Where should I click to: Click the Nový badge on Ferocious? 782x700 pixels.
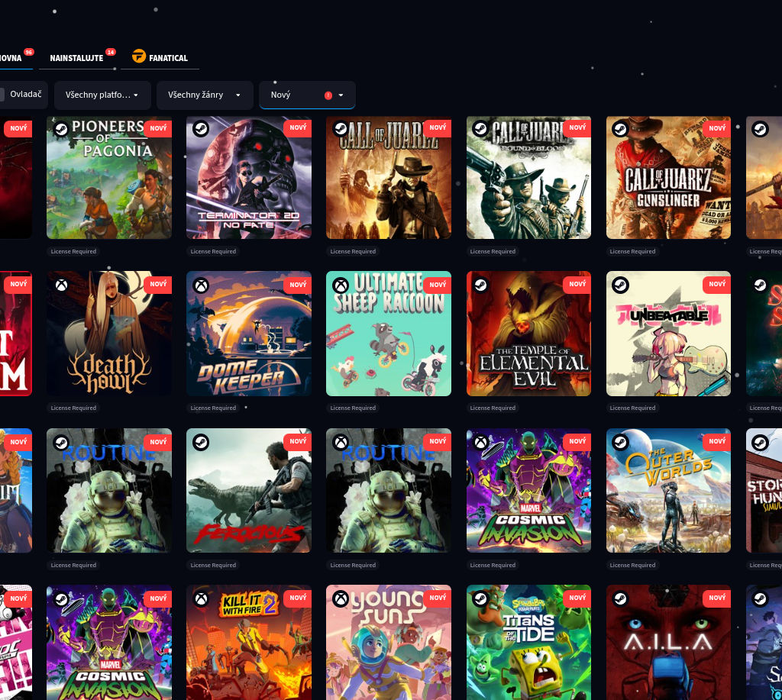pyautogui.click(x=297, y=442)
